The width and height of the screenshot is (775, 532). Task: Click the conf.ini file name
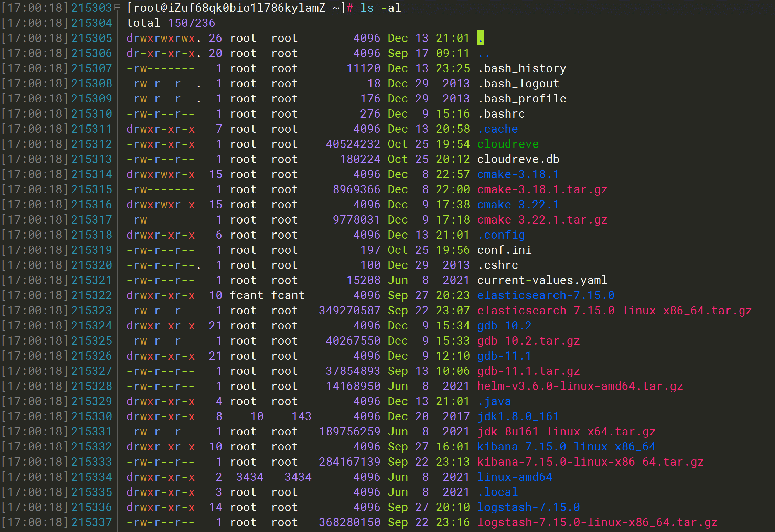504,250
